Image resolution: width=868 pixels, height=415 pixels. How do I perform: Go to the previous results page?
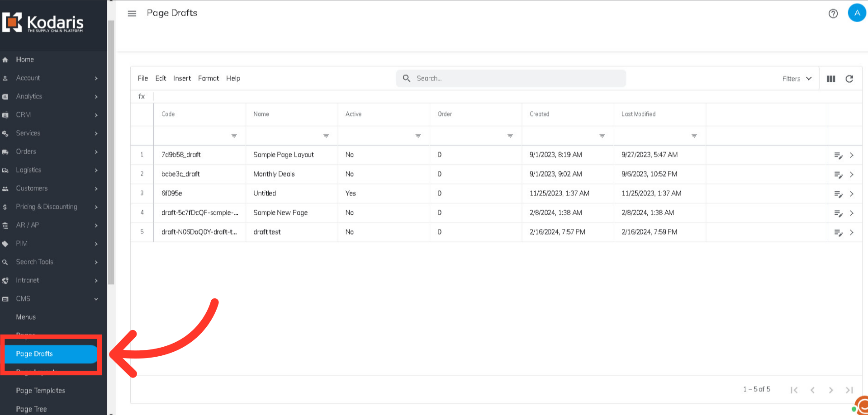tap(812, 390)
